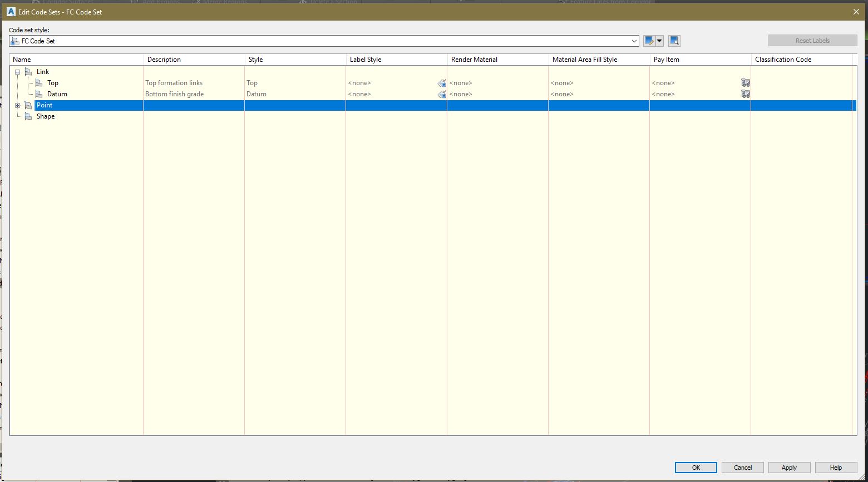Collapse the Link tree node
868x482 pixels.
coord(18,72)
